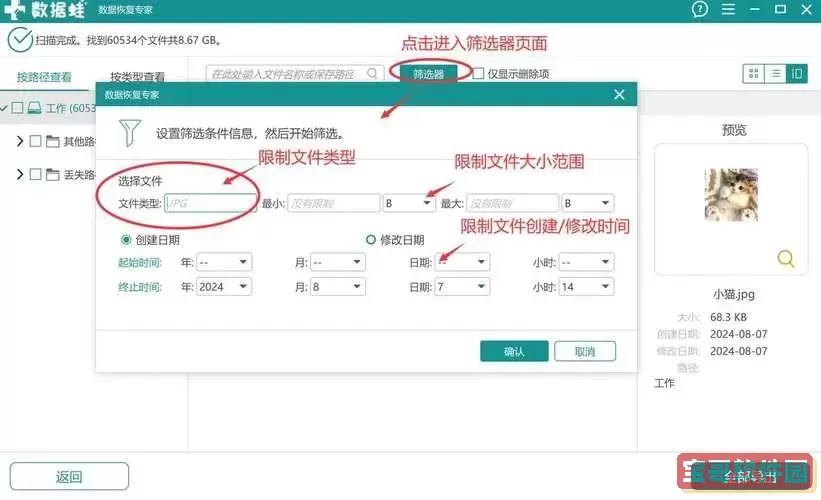Switch to grid thumbnail view
Image resolution: width=821 pixels, height=500 pixels.
click(x=753, y=74)
